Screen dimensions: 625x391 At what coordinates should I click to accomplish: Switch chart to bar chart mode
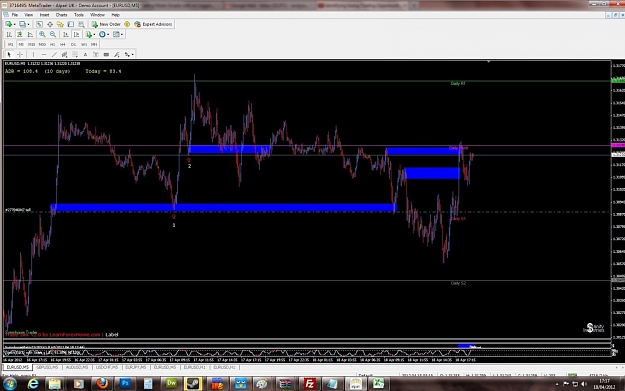point(9,34)
